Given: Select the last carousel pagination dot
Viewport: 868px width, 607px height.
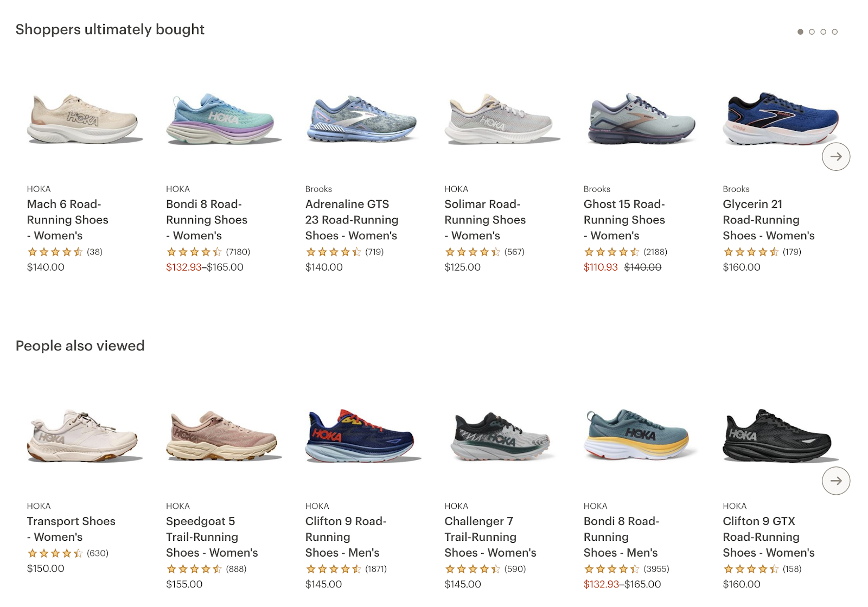Looking at the screenshot, I should tap(835, 31).
